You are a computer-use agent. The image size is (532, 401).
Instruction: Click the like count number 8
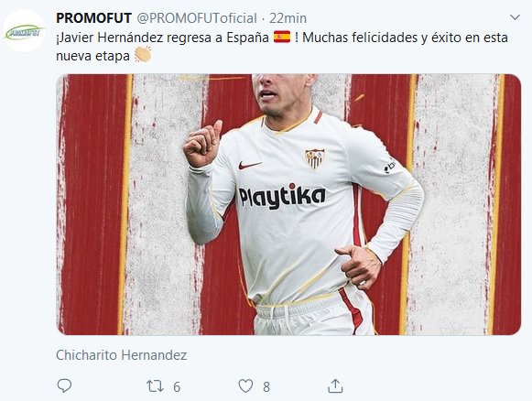tap(266, 386)
